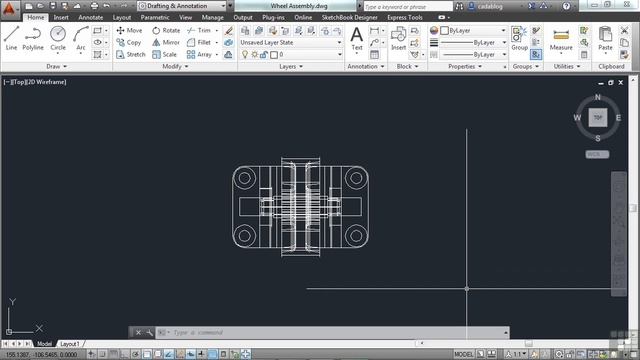Screen dimensions: 640x360
Task: Expand the Draw panel title
Action: click(56, 66)
